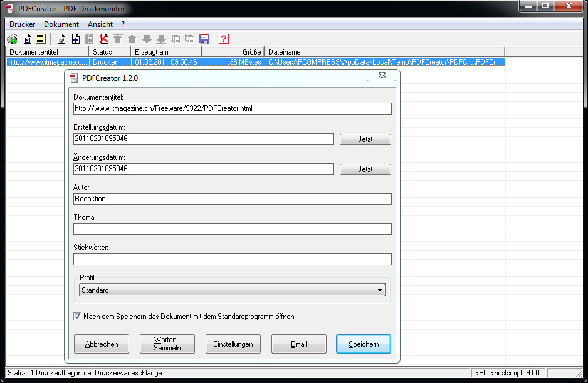Move job to bottom with bar-arrow down icon
588x383 pixels.
(161, 39)
